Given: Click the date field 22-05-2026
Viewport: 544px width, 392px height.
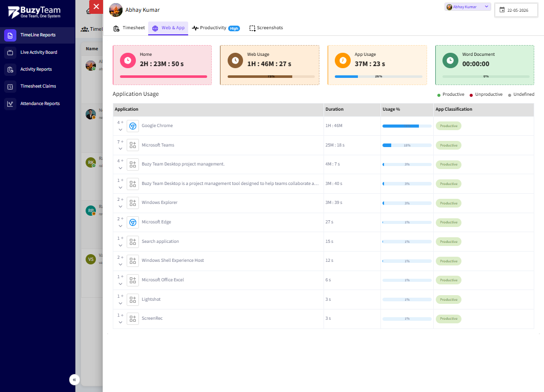Looking at the screenshot, I should [516, 10].
